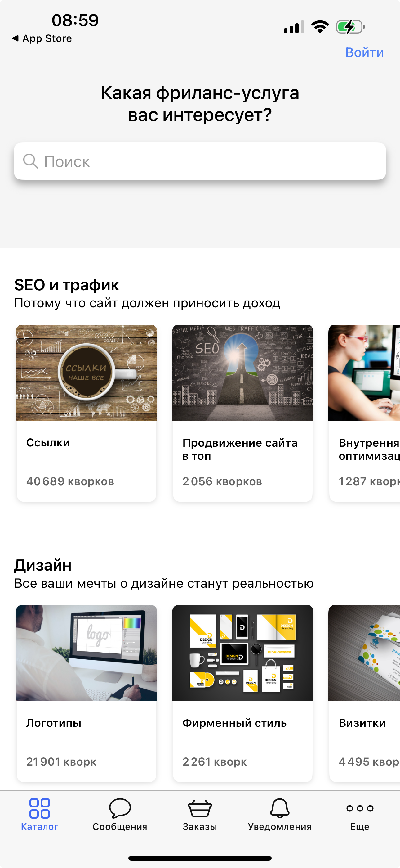Switch to the Каталог tab label
Screen dimensions: 400x868
40,826
